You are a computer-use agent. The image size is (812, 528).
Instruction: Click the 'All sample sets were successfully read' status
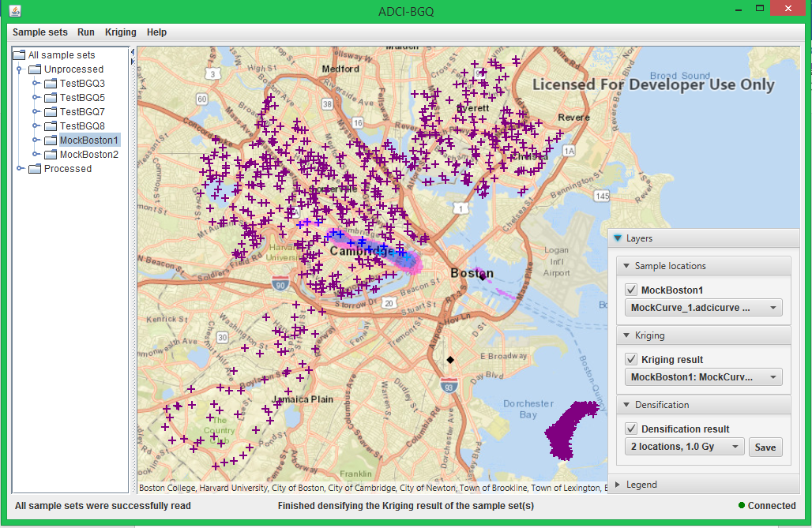point(103,506)
